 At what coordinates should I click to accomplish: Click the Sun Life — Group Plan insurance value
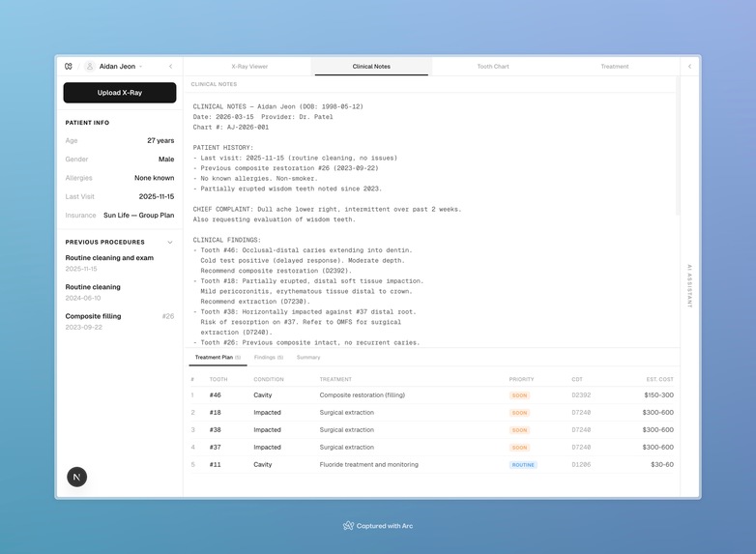point(139,215)
